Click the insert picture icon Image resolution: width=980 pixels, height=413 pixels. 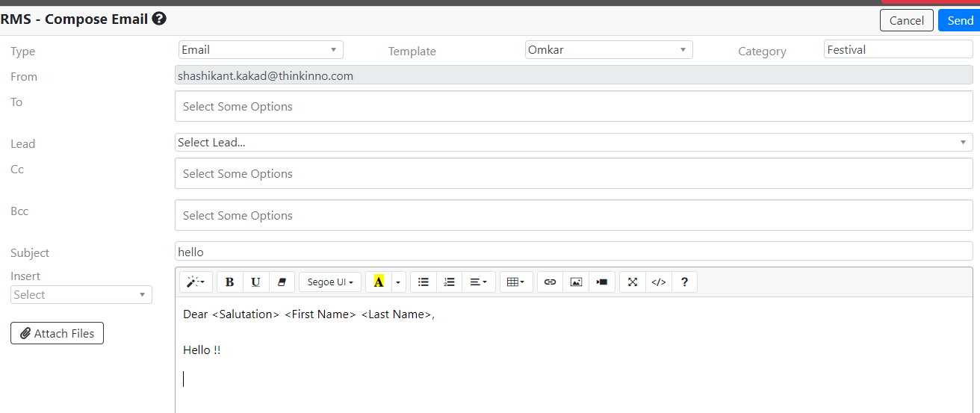(576, 282)
